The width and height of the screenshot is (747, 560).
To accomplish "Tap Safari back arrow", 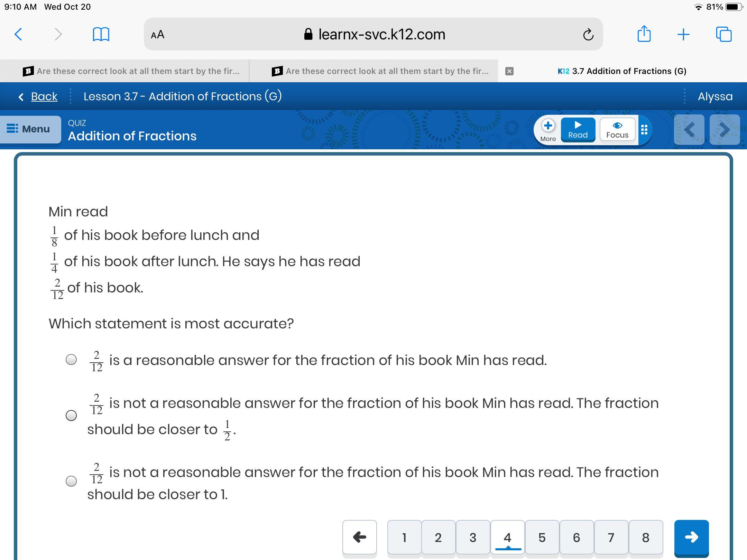I will pyautogui.click(x=19, y=34).
